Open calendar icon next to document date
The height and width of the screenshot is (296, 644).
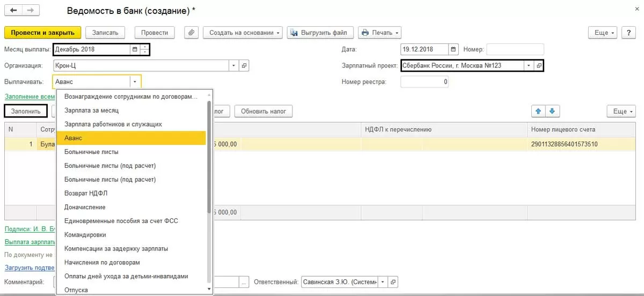(x=454, y=49)
